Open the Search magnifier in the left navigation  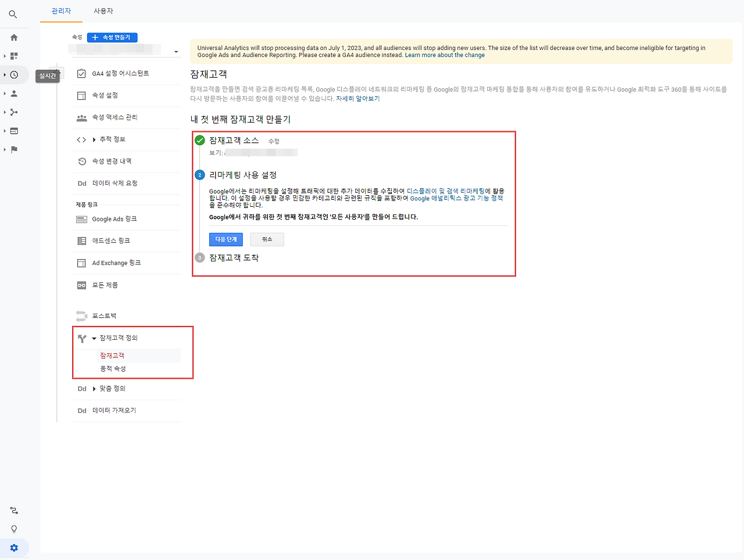[14, 14]
